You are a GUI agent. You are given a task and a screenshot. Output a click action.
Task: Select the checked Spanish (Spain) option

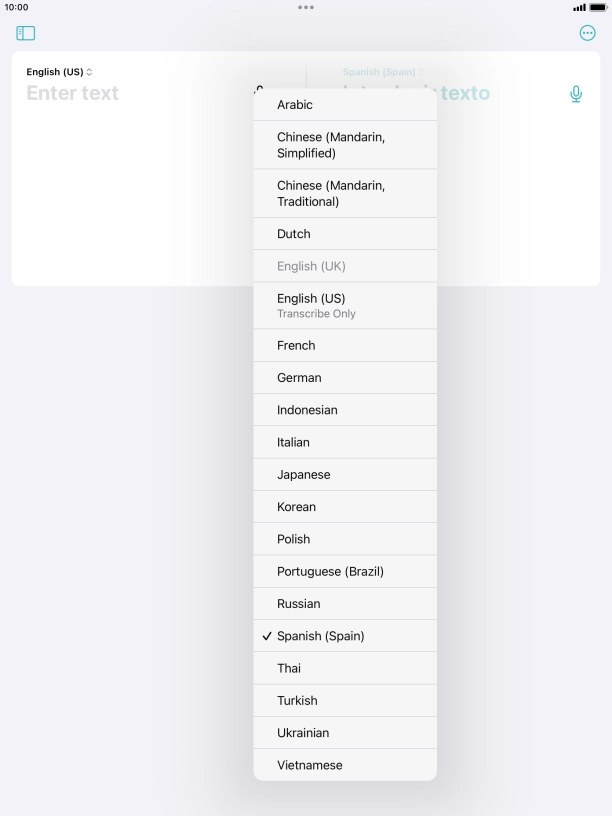pyautogui.click(x=345, y=636)
